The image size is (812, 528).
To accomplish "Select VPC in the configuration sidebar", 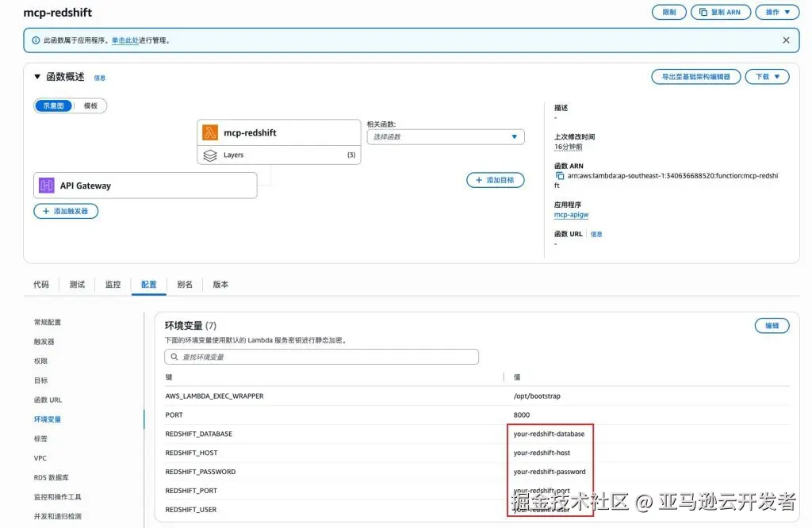I will [x=40, y=458].
